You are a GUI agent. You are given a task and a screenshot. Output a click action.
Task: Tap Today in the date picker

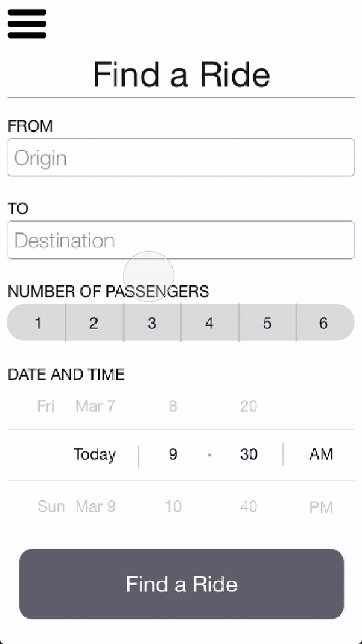pyautogui.click(x=95, y=454)
